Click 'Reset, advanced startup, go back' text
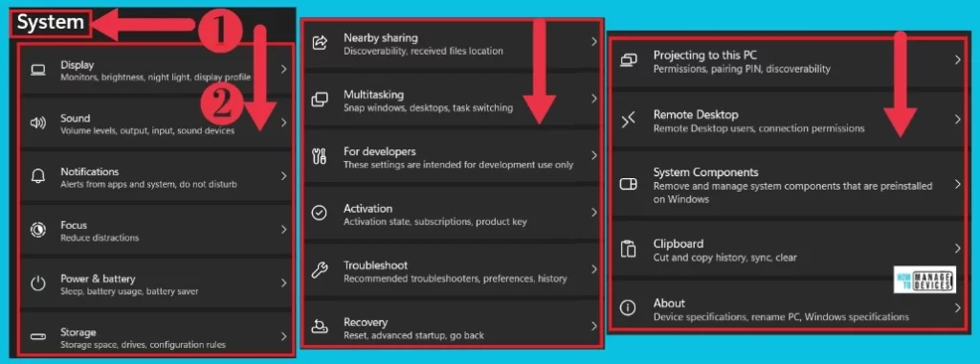The width and height of the screenshot is (980, 364). coord(413,335)
